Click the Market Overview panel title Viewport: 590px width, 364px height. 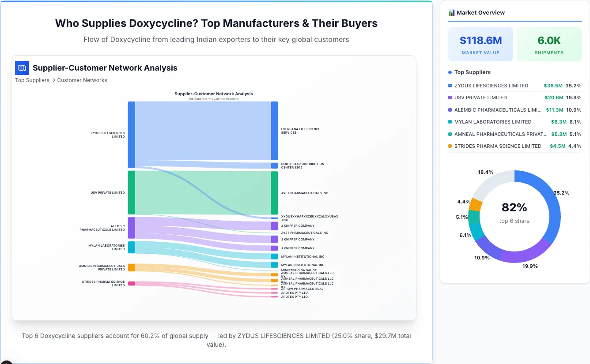tap(481, 12)
